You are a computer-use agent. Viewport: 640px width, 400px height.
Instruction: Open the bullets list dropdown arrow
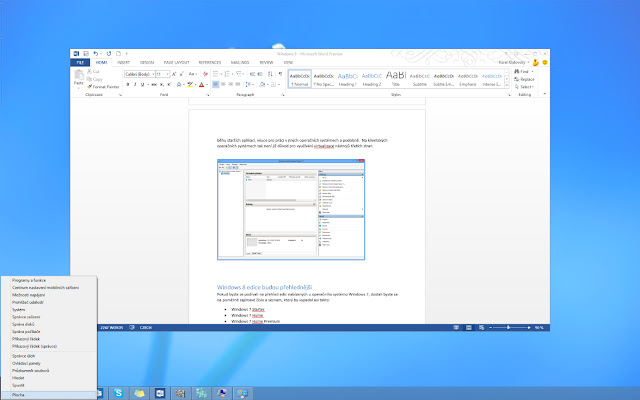click(x=221, y=74)
